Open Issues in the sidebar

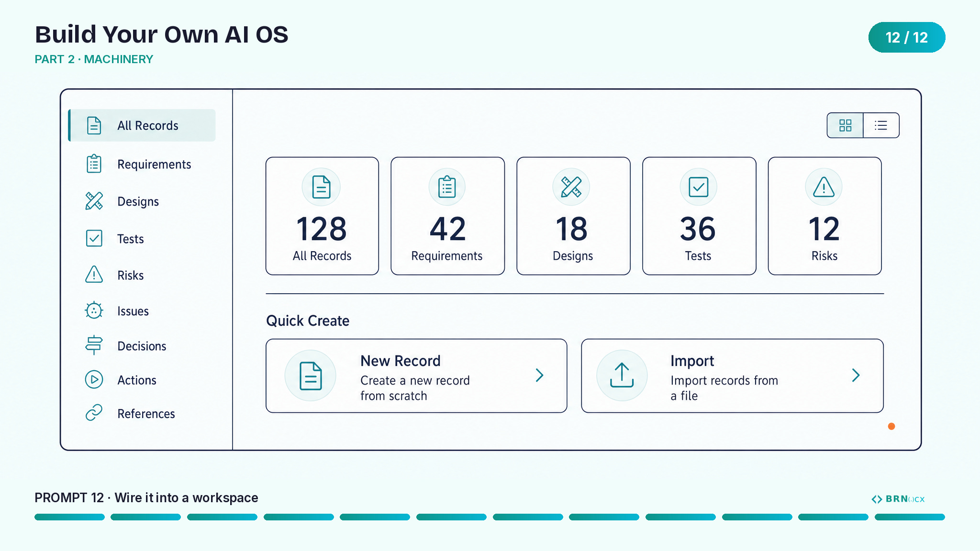(142, 311)
